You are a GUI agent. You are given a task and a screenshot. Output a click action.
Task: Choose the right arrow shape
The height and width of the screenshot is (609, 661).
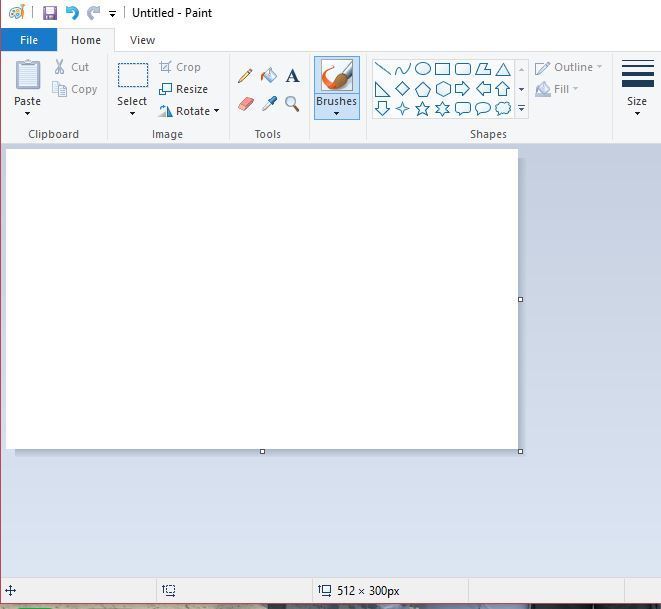[x=462, y=89]
